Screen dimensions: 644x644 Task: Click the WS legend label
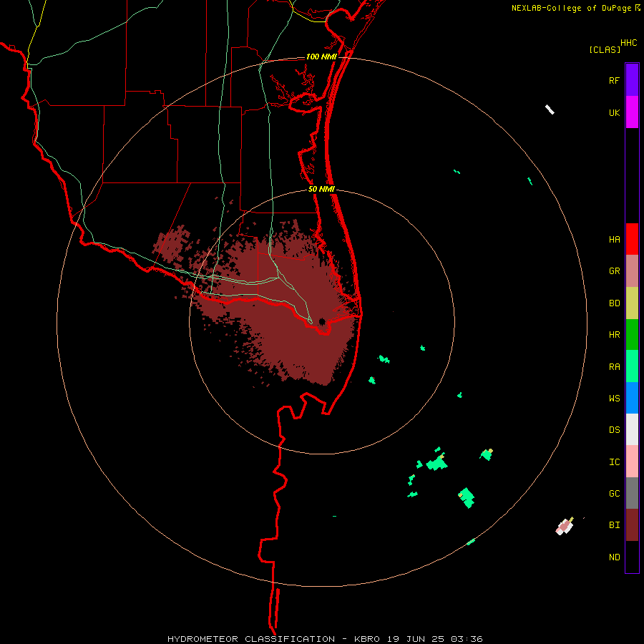(614, 399)
